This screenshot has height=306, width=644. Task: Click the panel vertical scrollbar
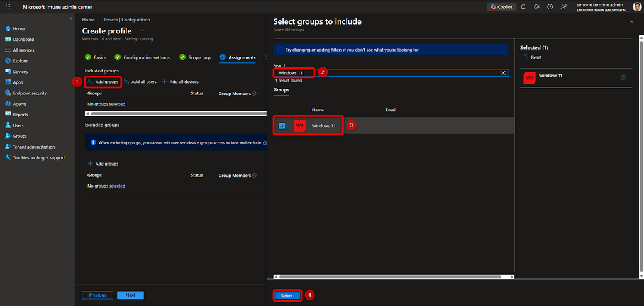[x=641, y=156]
